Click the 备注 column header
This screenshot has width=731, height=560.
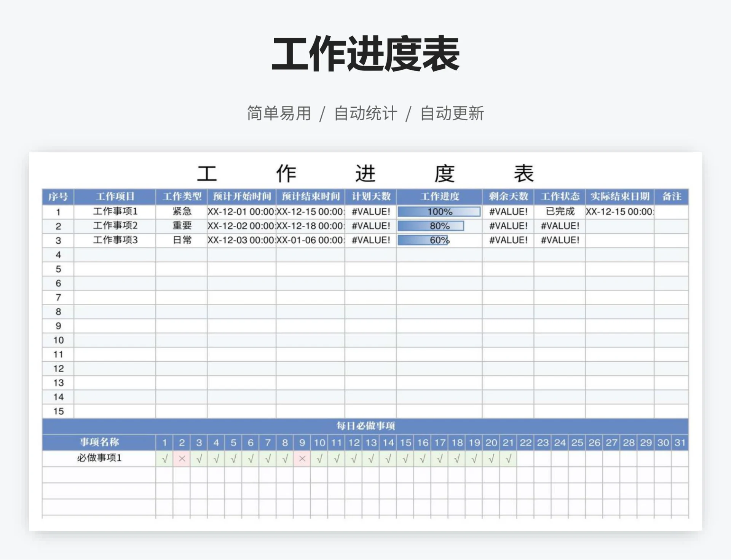coord(673,197)
